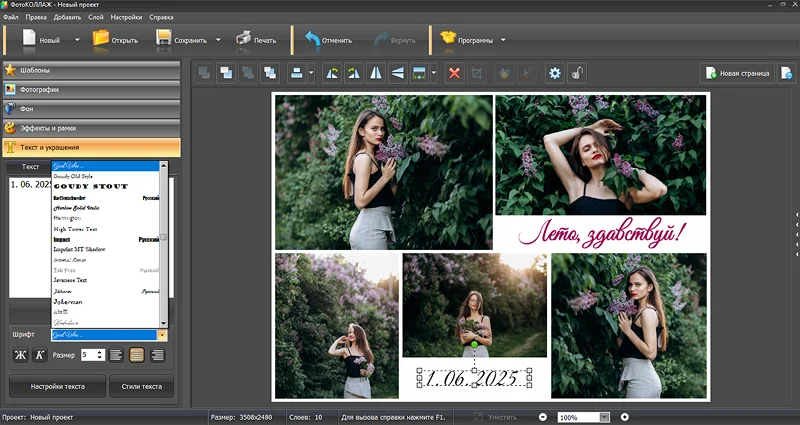
Task: Open the Файл menu
Action: [x=10, y=17]
